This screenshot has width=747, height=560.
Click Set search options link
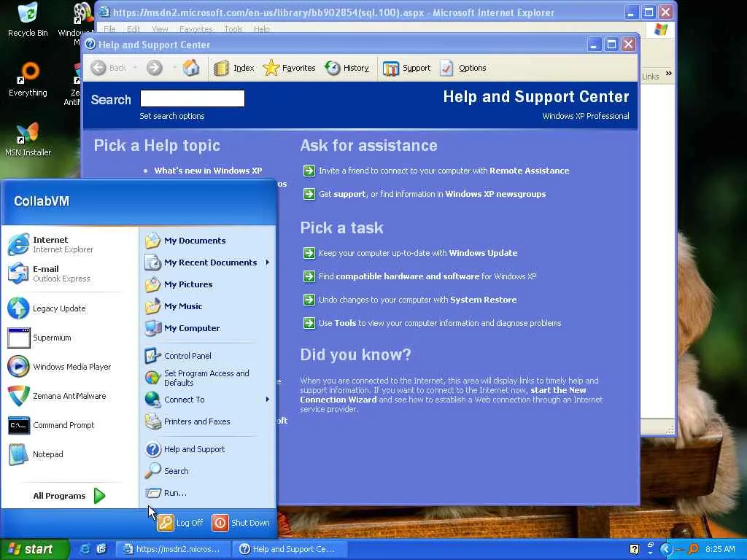[172, 116]
